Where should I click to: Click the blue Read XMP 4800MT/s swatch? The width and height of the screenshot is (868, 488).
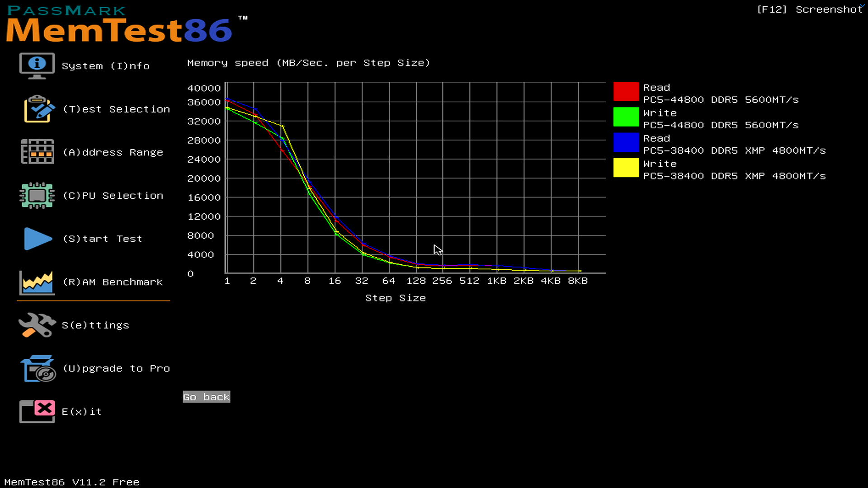click(x=626, y=142)
